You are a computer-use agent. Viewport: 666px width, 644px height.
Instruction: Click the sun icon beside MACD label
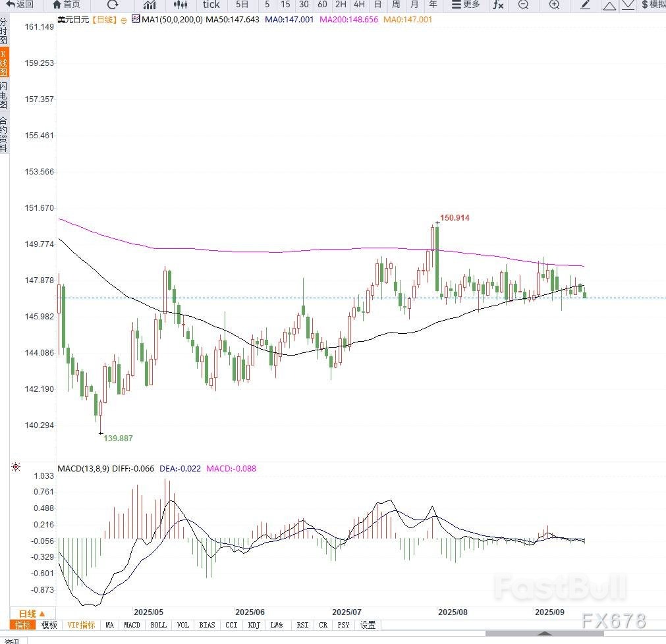click(x=15, y=468)
